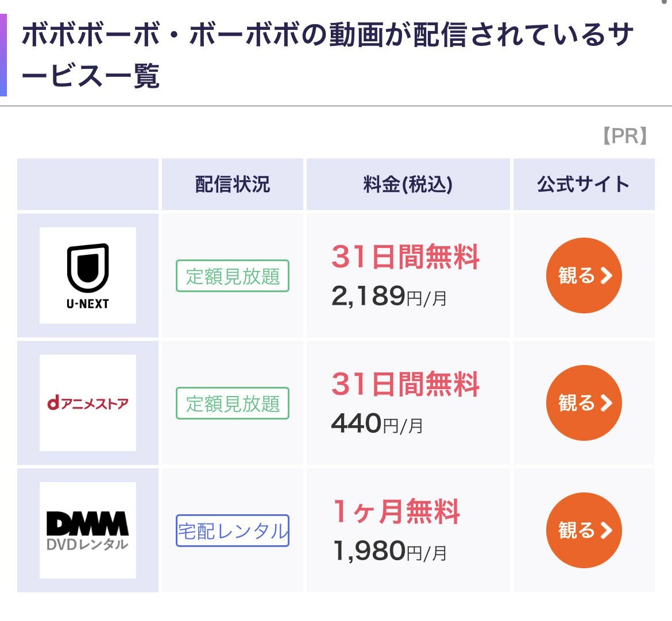Click the 1ヶ月無料 text
This screenshot has height=621, width=672.
coord(396,511)
